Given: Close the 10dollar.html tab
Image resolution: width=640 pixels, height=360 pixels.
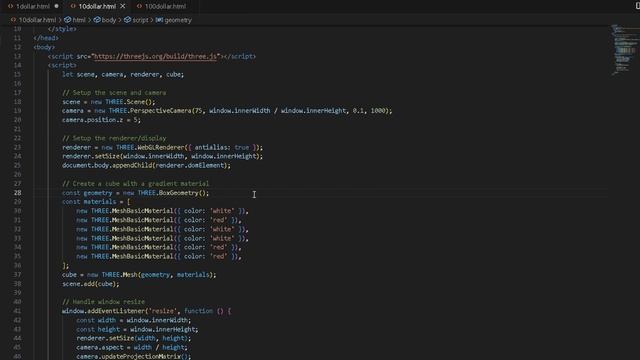Looking at the screenshot, I should 123,6.
